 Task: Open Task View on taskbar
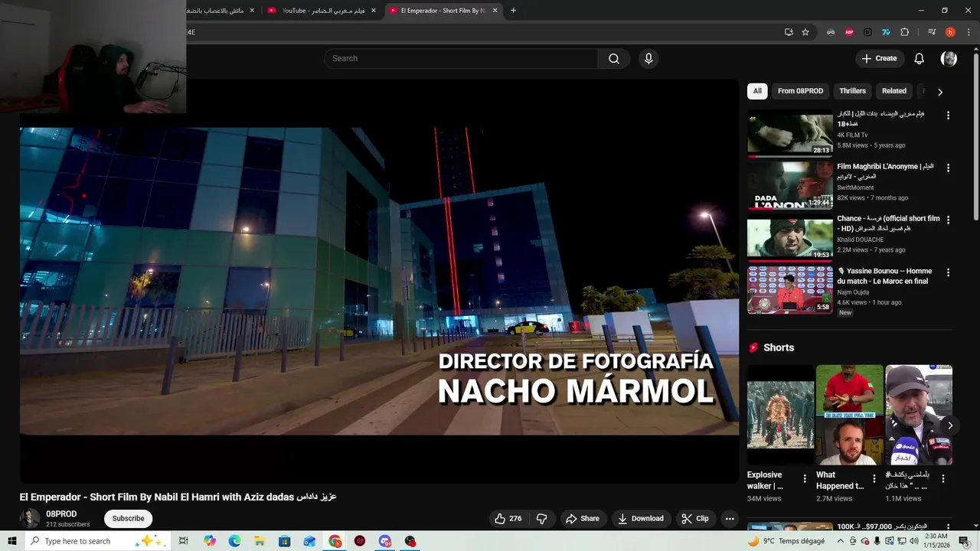click(184, 541)
